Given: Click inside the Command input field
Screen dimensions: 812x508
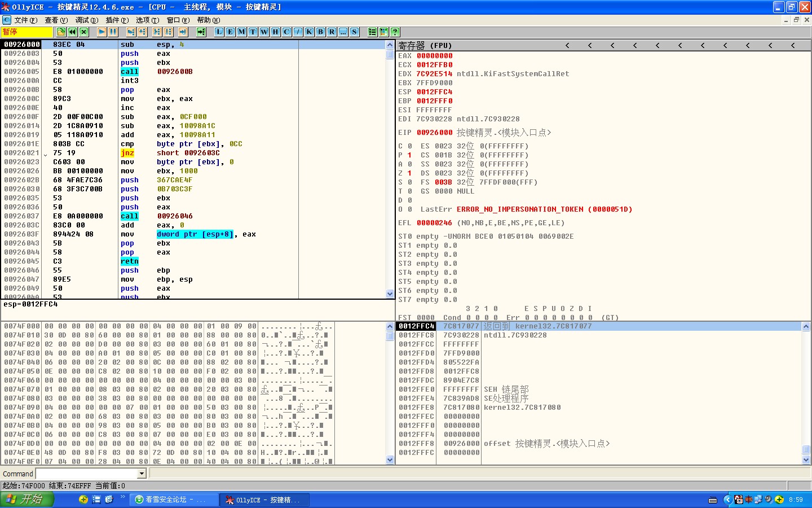Looking at the screenshot, I should pyautogui.click(x=86, y=474).
